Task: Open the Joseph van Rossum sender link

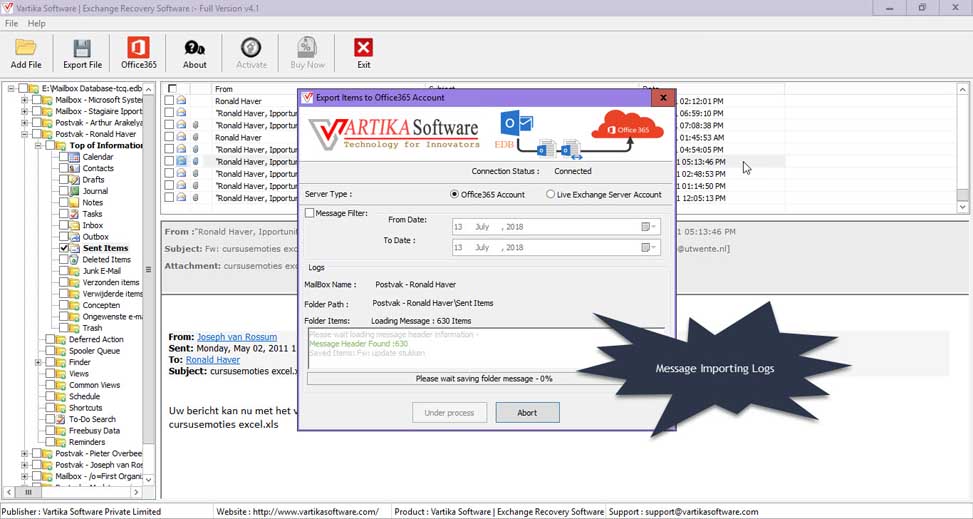Action: (237, 336)
